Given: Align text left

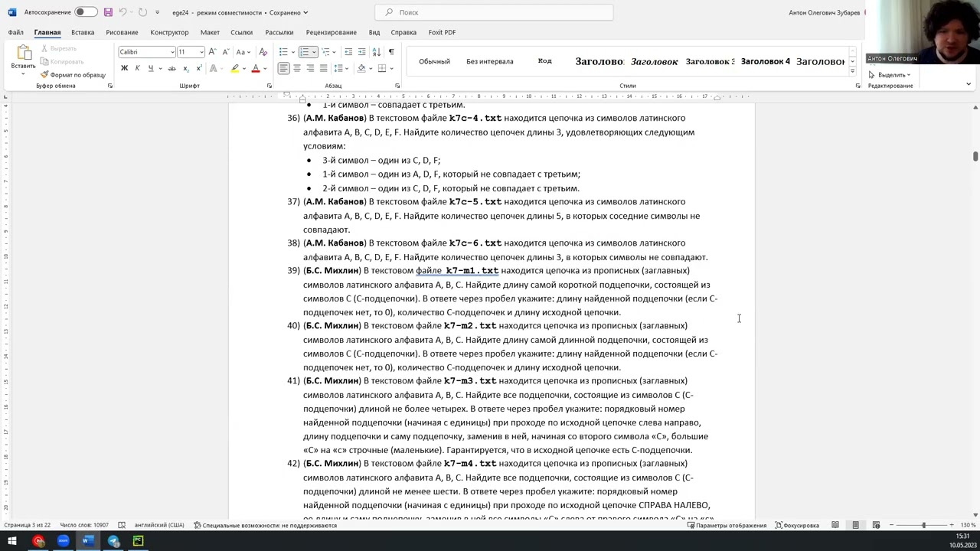Looking at the screenshot, I should click(283, 68).
